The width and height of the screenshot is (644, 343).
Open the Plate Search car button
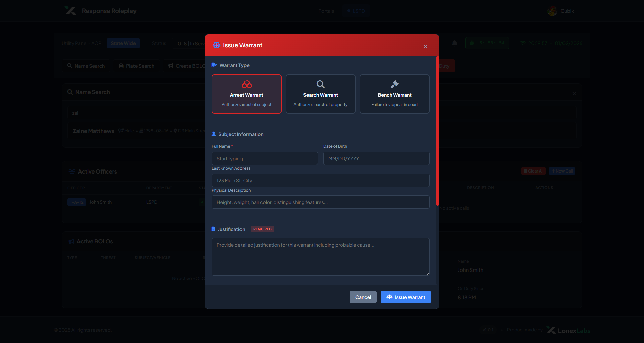click(137, 66)
